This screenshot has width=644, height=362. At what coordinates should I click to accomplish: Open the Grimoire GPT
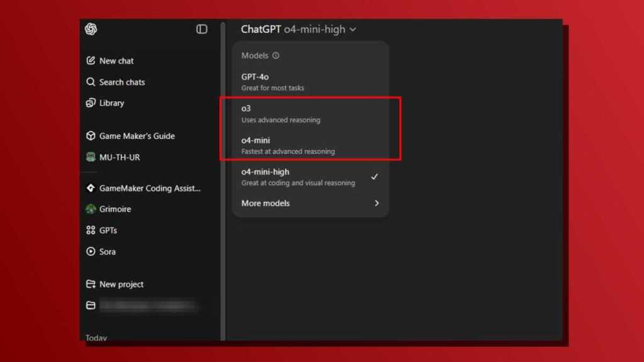114,209
